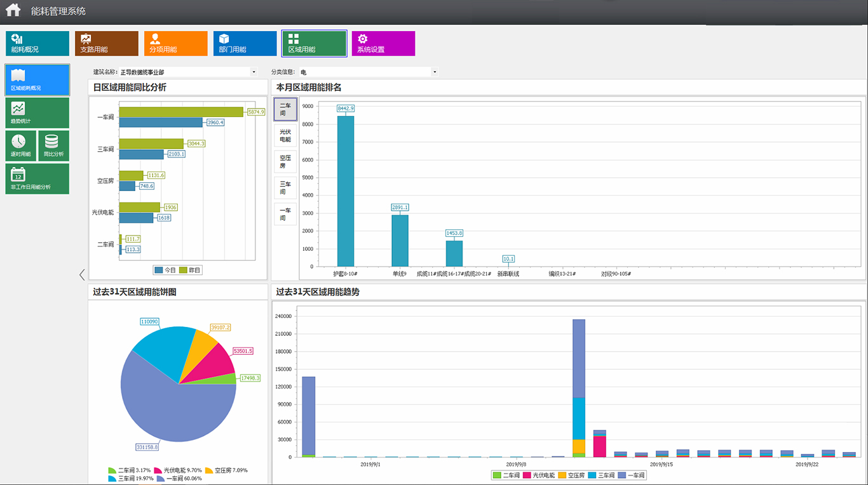This screenshot has height=485, width=868.
Task: Click the pie label 331158.8
Action: click(x=147, y=448)
